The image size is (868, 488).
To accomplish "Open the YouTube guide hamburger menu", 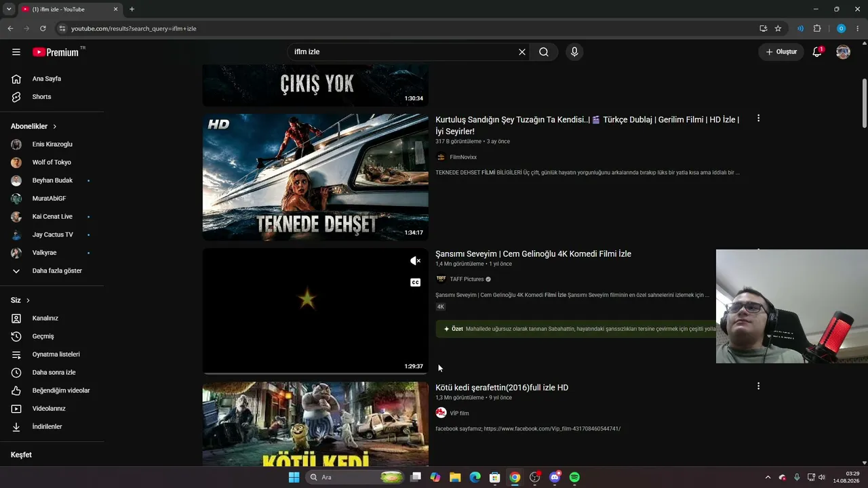I will pyautogui.click(x=16, y=52).
